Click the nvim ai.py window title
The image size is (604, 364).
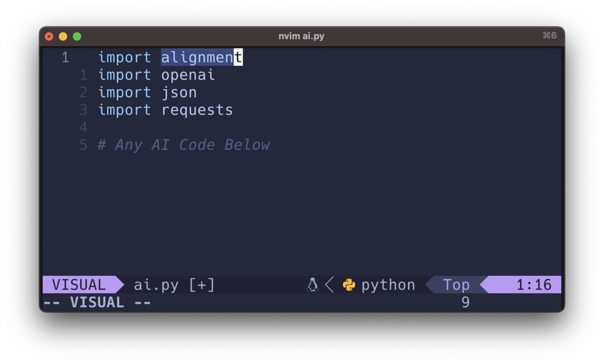pos(301,35)
